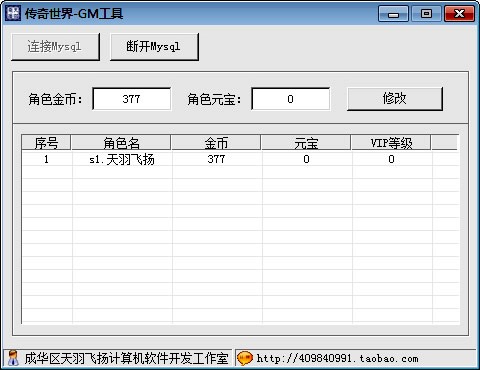Click the 成华区天羽飞扬计算机软件开发工作室 status text
The height and width of the screenshot is (370, 480).
(126, 359)
